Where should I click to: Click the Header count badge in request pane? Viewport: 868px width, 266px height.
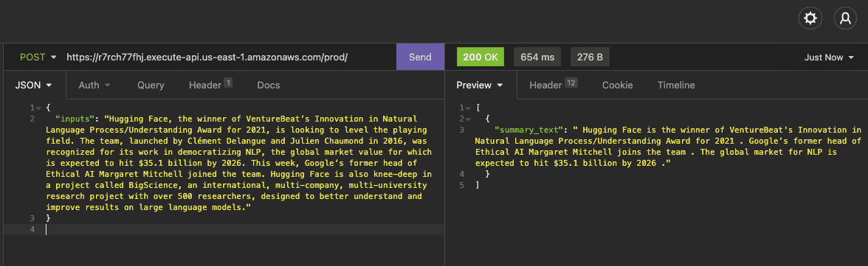coord(227,83)
